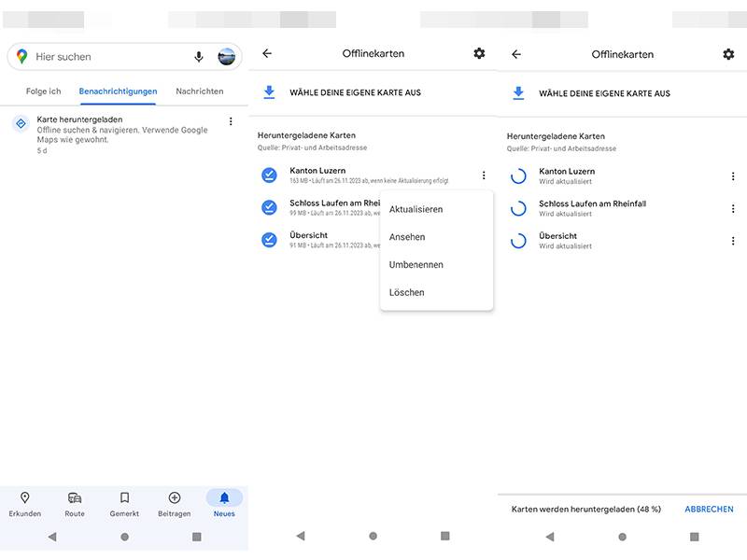Open the three-dot menu on the Karte heruntergeladen notification
The image size is (747, 560).
click(x=231, y=121)
